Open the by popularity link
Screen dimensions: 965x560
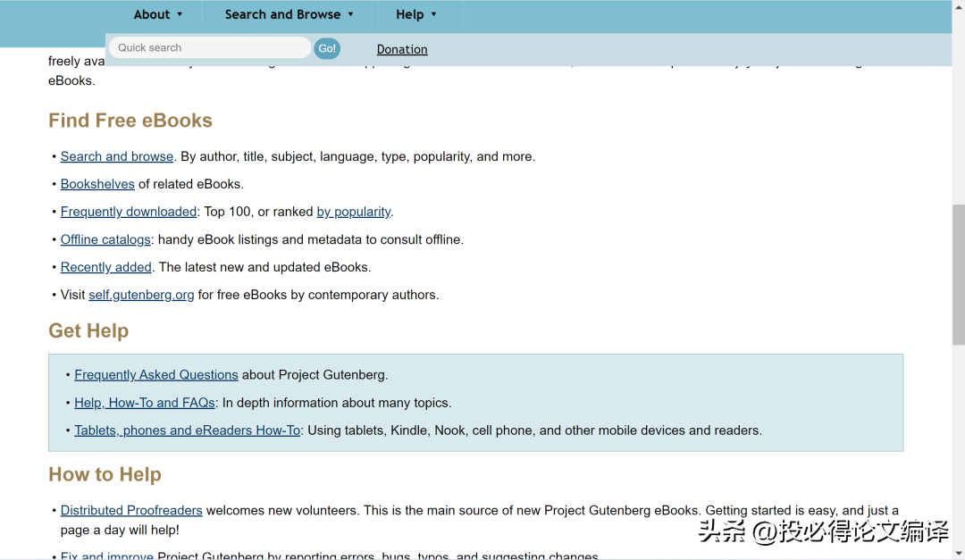(354, 212)
